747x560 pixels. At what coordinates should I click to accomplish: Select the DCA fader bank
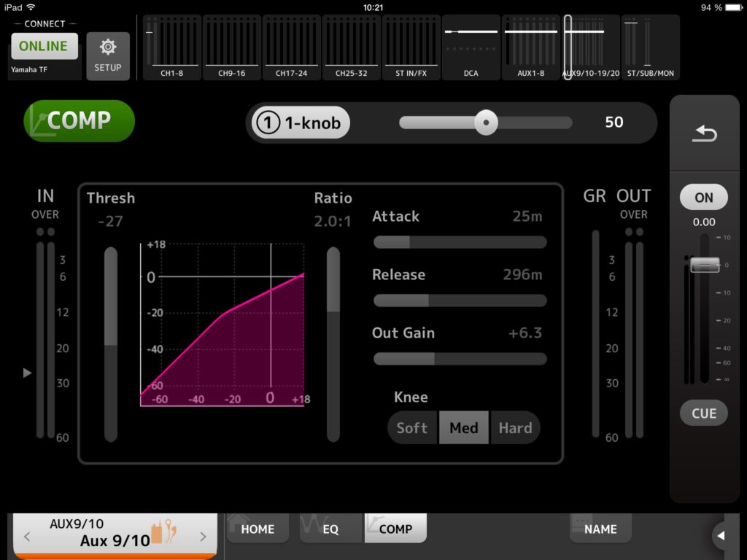[x=471, y=47]
